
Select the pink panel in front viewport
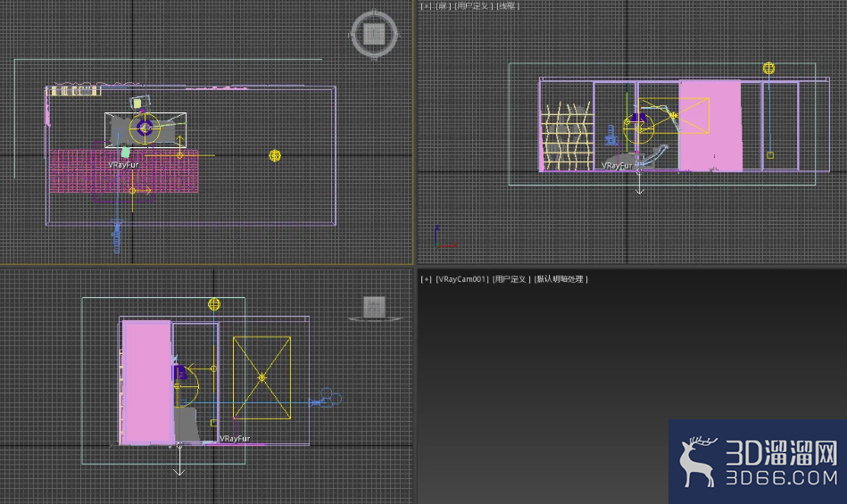[710, 126]
